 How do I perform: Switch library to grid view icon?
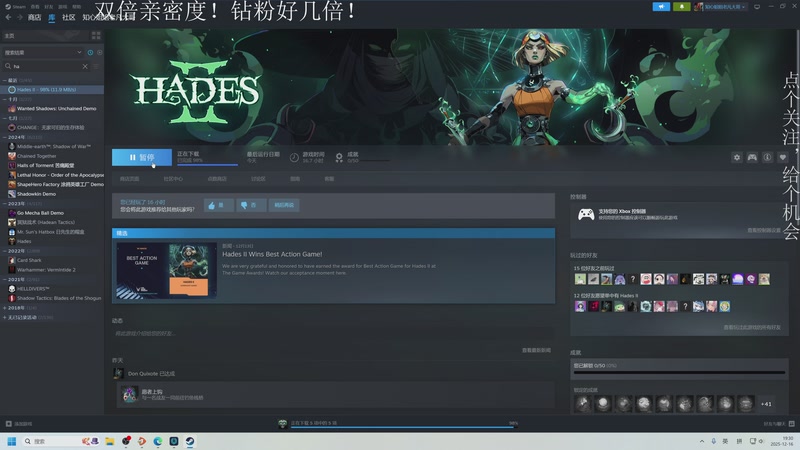click(x=96, y=35)
